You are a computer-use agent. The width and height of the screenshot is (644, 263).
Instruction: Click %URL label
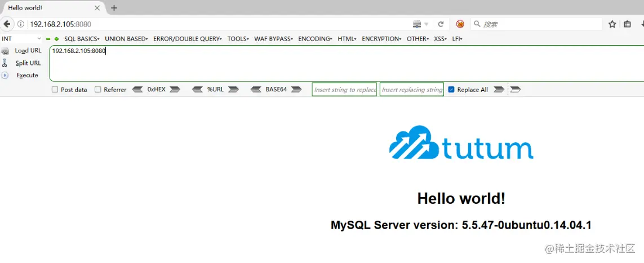point(216,89)
